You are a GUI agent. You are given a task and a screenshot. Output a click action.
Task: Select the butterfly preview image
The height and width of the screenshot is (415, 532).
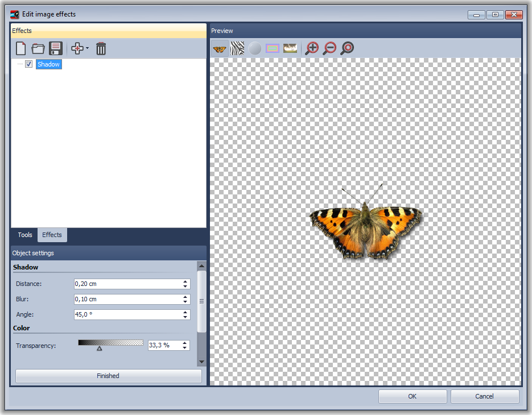click(219, 48)
